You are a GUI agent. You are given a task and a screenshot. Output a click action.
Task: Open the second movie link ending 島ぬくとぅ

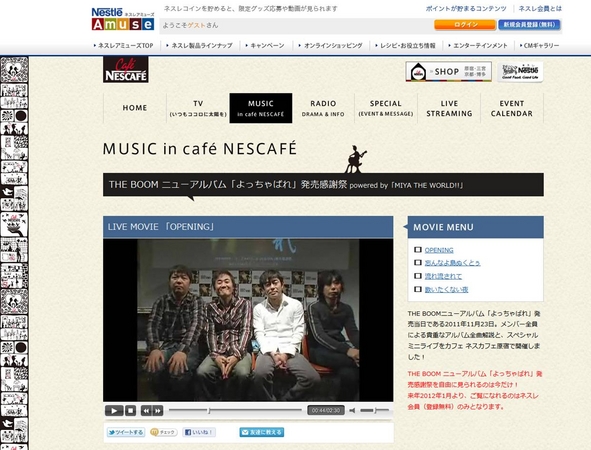[452, 263]
